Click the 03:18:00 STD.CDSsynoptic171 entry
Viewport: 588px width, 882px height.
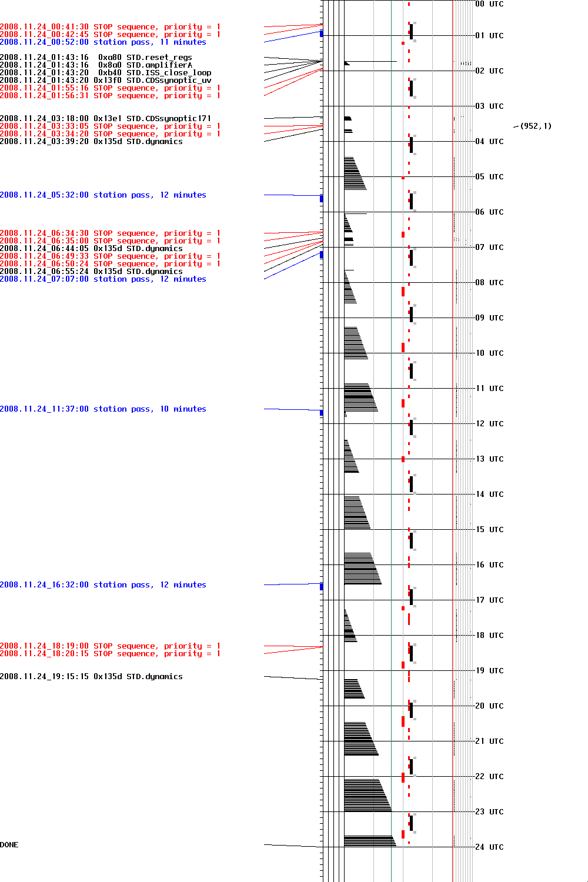105,119
